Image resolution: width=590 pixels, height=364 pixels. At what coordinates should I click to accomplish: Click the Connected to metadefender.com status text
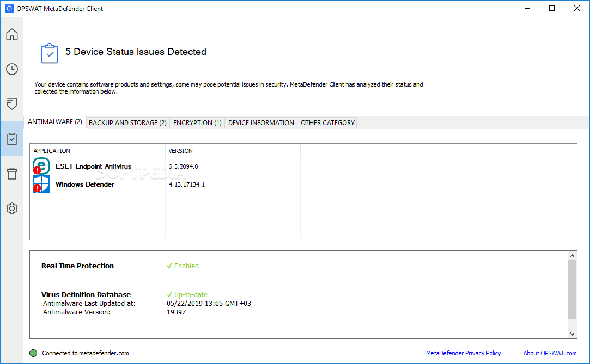tap(86, 353)
